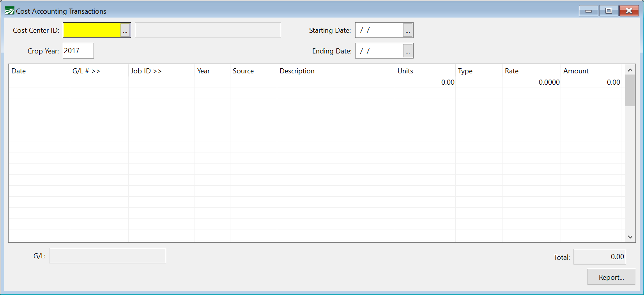Open the Starting Date calendar lookup

[408, 30]
